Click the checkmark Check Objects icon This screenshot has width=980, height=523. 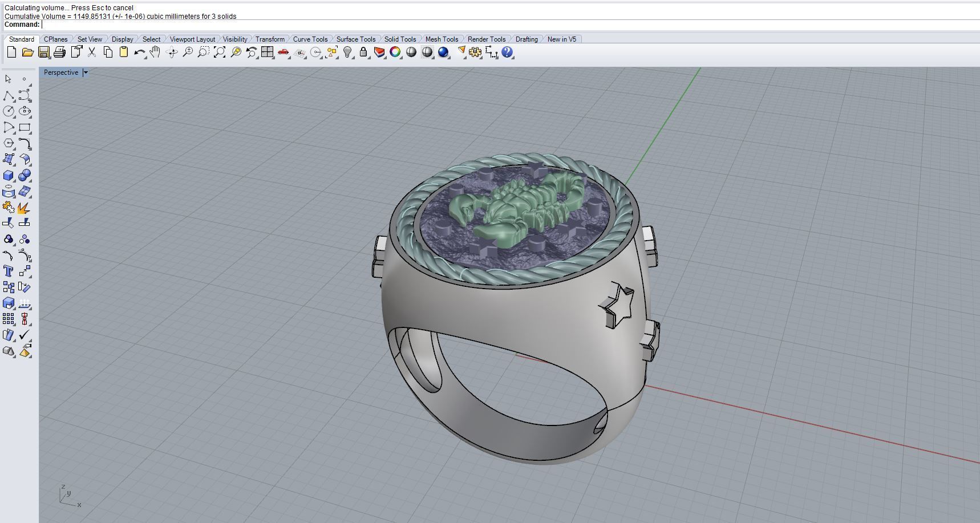point(25,335)
